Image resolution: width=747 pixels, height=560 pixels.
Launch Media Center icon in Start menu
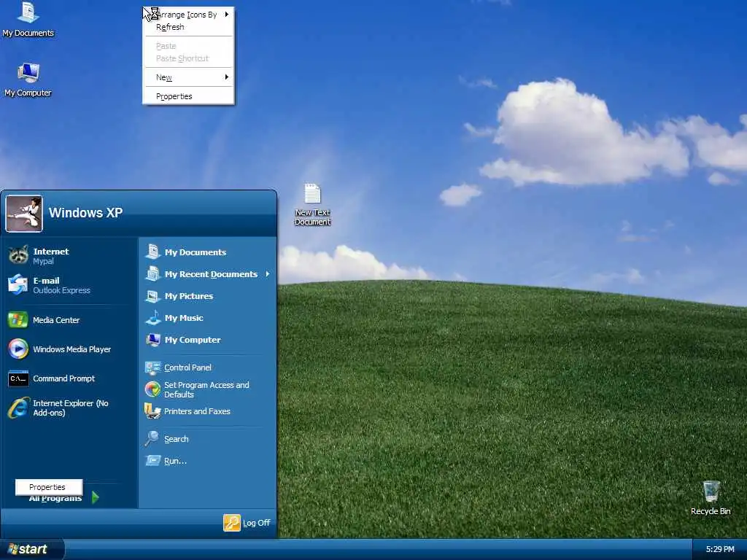pos(18,319)
